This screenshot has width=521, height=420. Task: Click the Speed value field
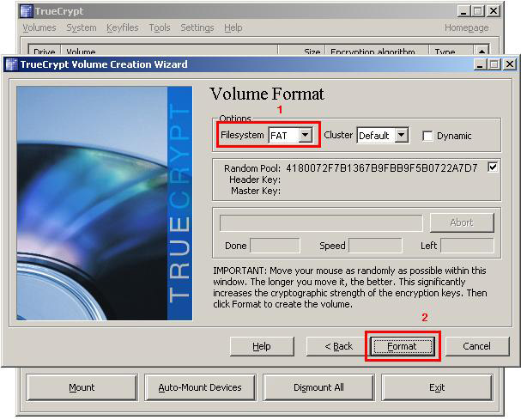tap(376, 246)
